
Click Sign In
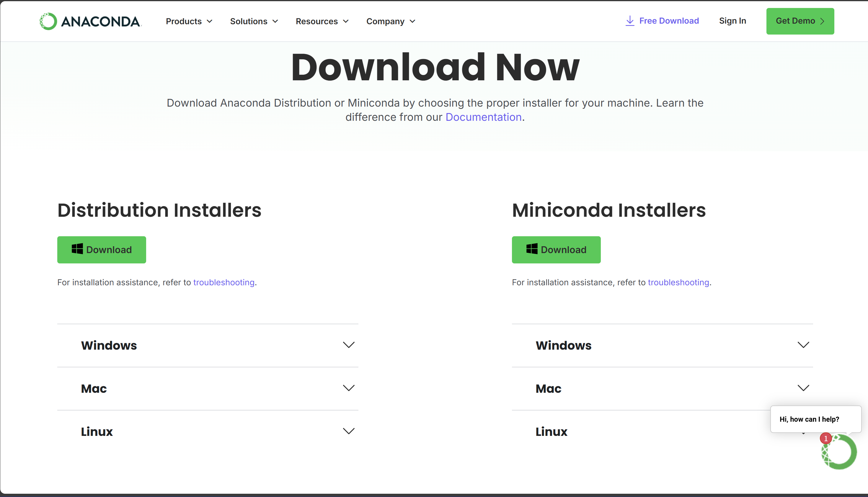pos(732,21)
